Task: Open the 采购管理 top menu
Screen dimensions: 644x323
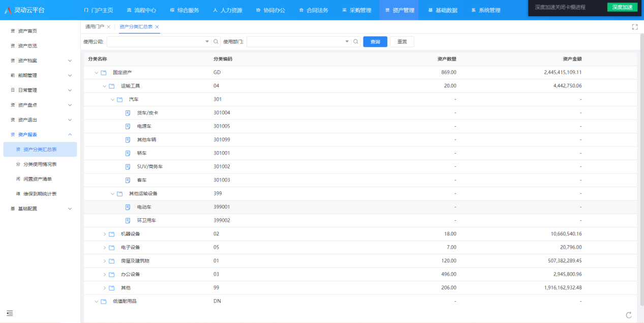Action: pos(356,10)
